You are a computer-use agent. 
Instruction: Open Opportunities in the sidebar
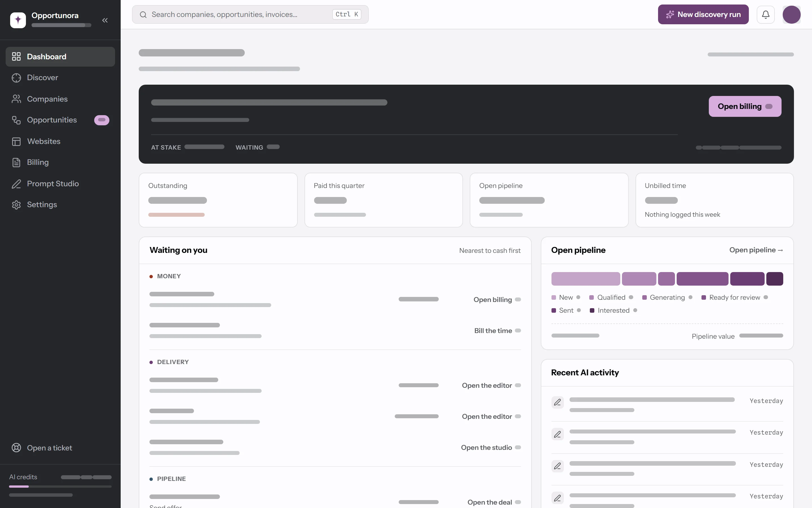pyautogui.click(x=60, y=120)
